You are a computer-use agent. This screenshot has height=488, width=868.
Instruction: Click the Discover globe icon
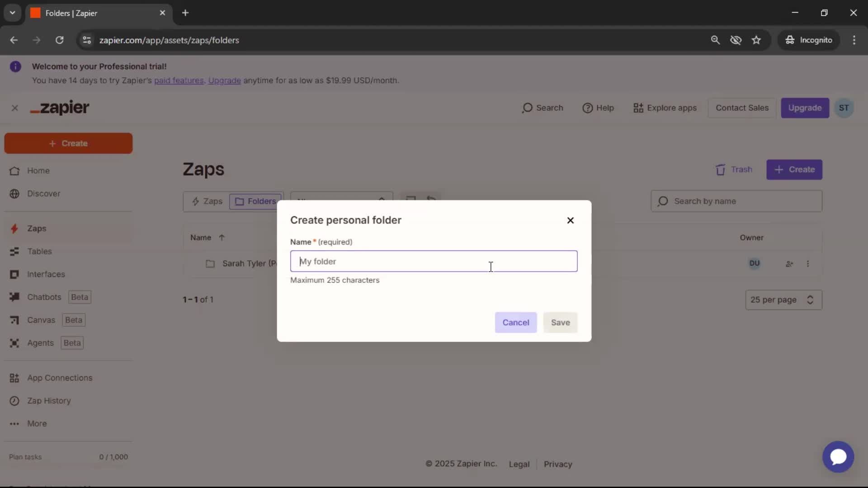tap(14, 193)
